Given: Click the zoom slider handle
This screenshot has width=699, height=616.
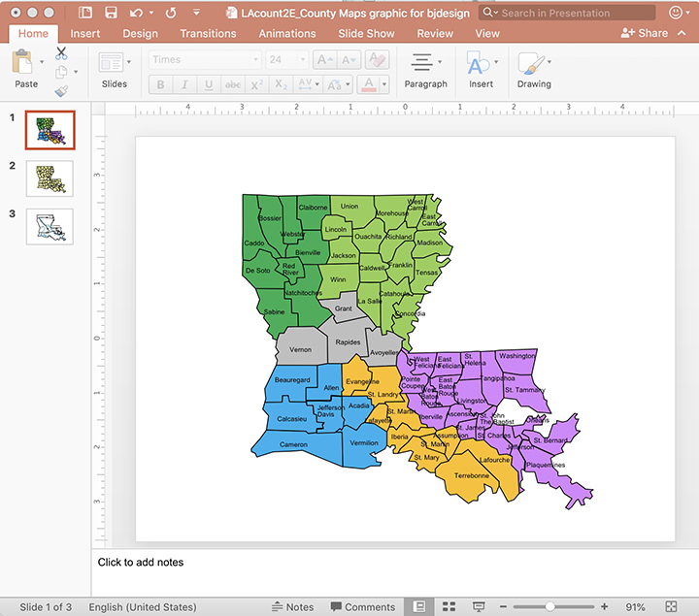Looking at the screenshot, I should pyautogui.click(x=549, y=606).
